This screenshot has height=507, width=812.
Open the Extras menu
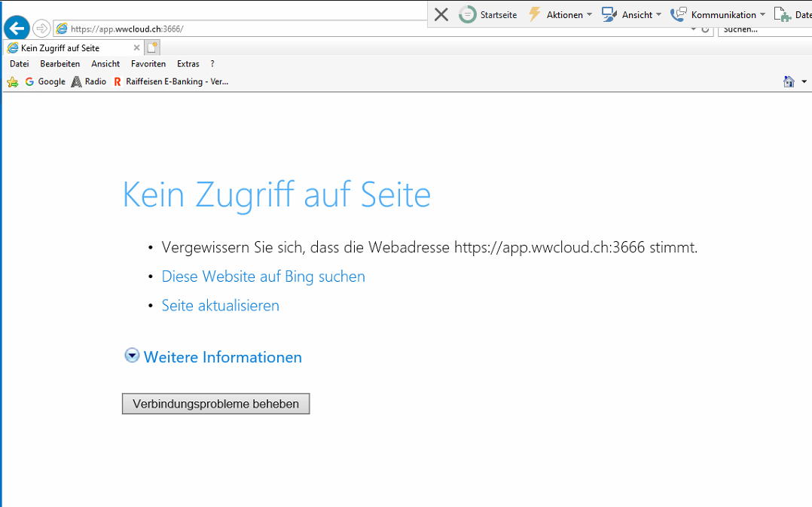(188, 64)
